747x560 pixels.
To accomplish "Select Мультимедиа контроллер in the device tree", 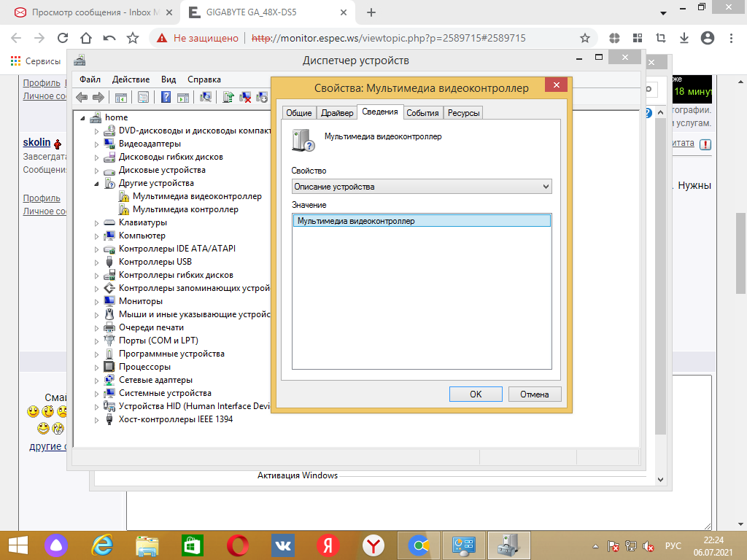I will point(185,209).
